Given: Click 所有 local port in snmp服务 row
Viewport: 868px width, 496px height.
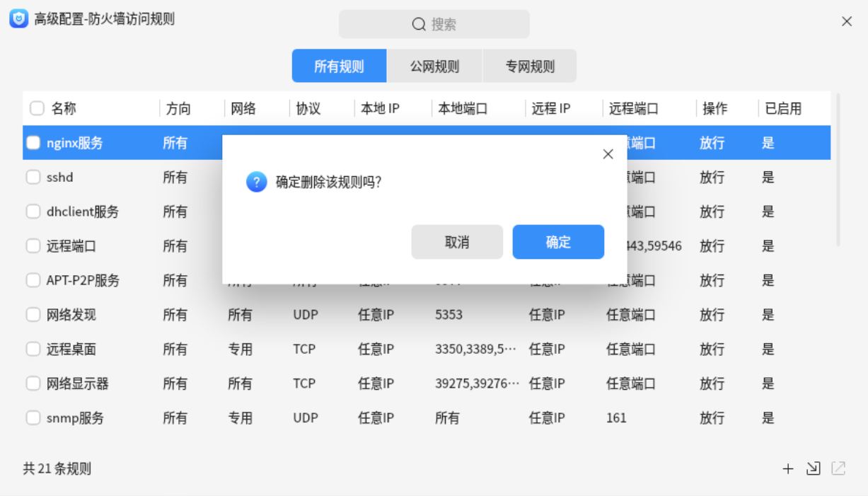Looking at the screenshot, I should click(447, 418).
